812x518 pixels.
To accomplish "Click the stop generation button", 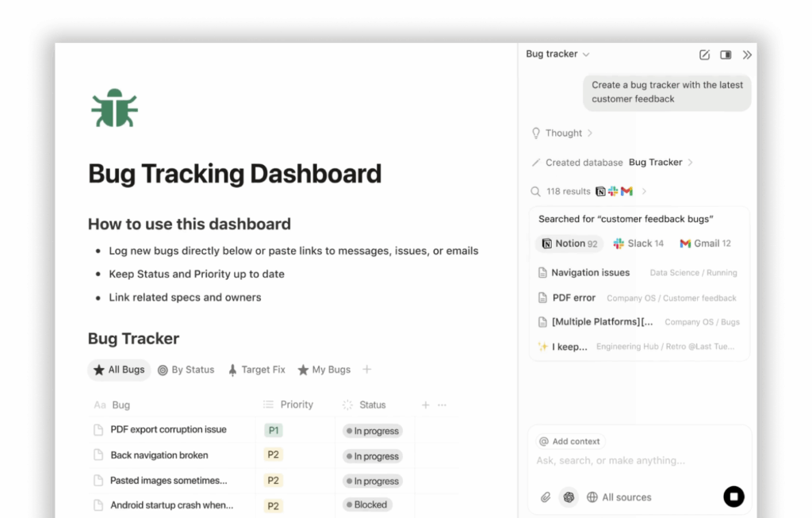I will tap(733, 497).
